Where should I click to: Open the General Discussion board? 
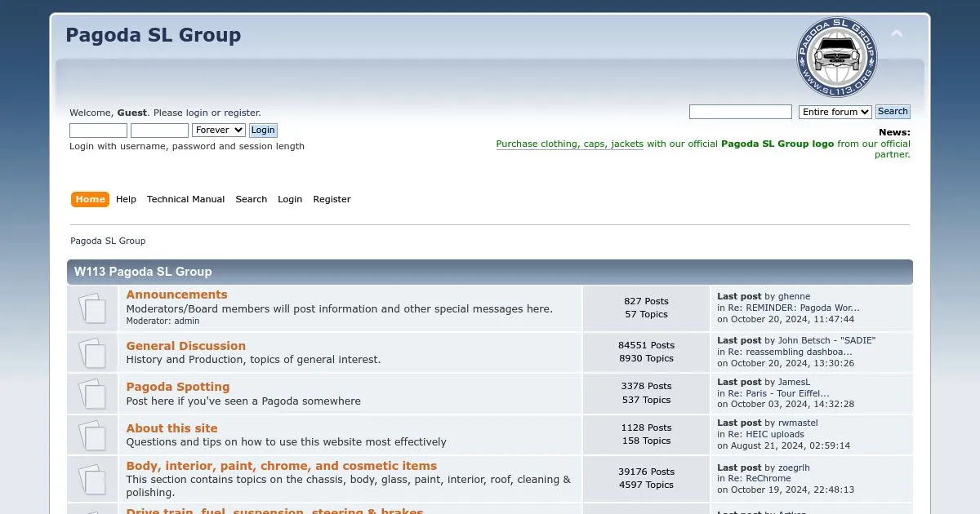(x=185, y=346)
